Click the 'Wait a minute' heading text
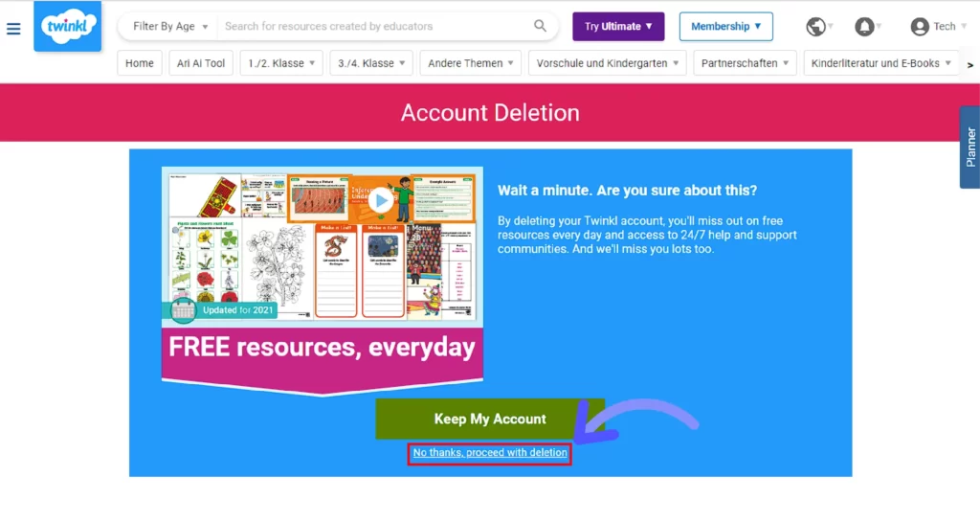The height and width of the screenshot is (522, 980). click(627, 190)
